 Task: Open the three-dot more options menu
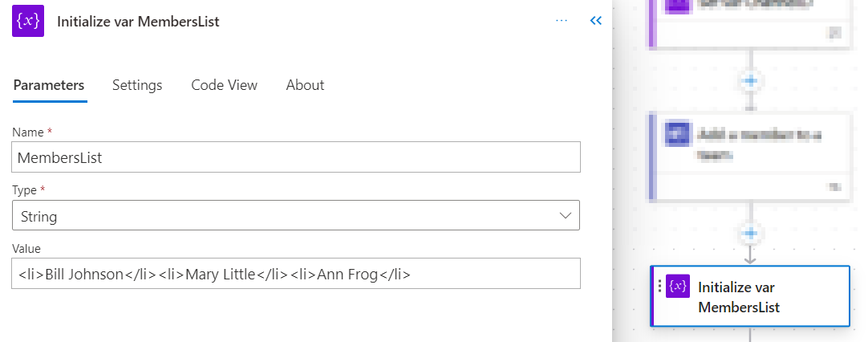[562, 21]
